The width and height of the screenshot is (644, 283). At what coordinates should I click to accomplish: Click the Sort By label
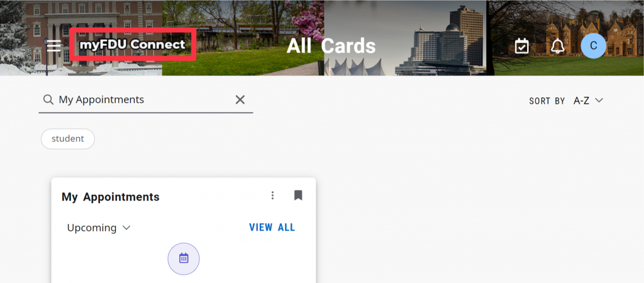(547, 101)
